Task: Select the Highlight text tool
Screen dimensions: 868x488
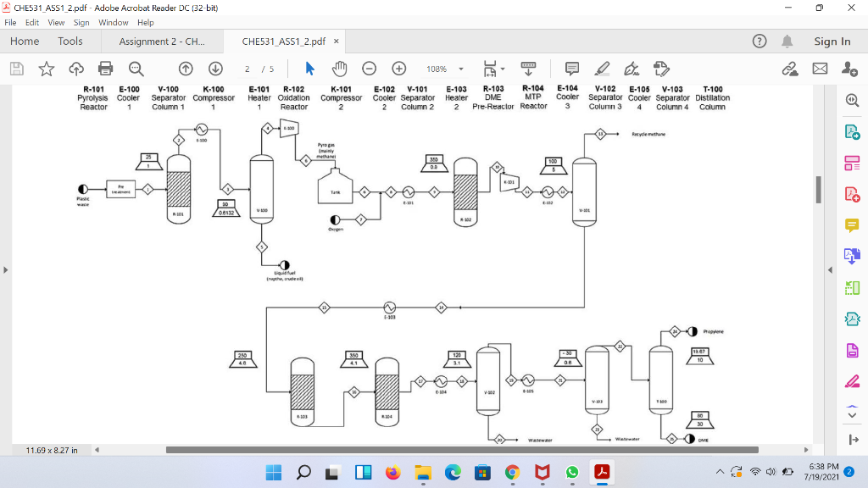Action: (603, 69)
